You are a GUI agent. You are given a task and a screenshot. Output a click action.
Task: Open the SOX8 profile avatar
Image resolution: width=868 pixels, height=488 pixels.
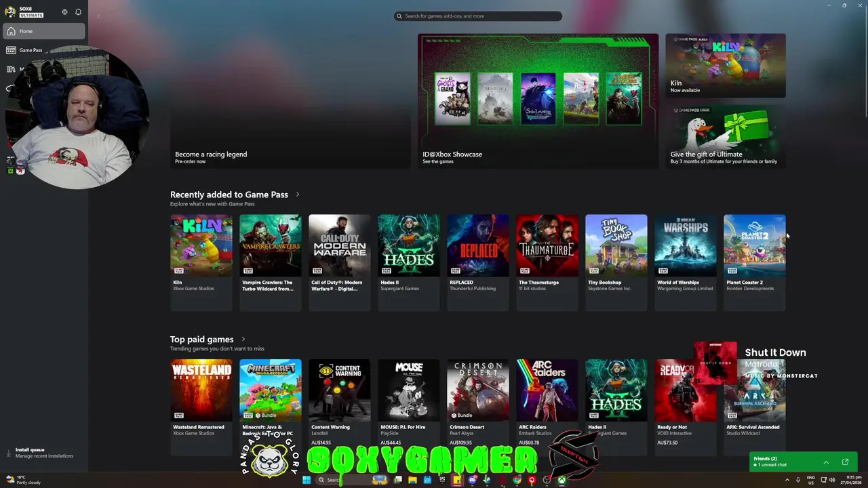(x=10, y=12)
